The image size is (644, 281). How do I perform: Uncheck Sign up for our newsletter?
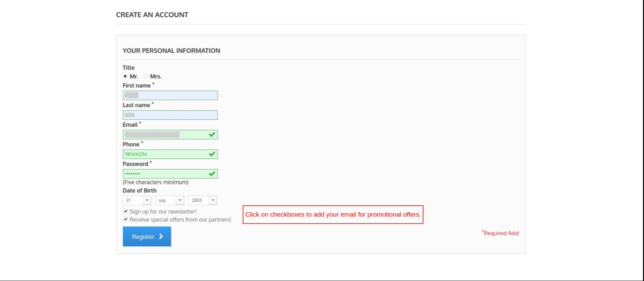click(x=126, y=211)
